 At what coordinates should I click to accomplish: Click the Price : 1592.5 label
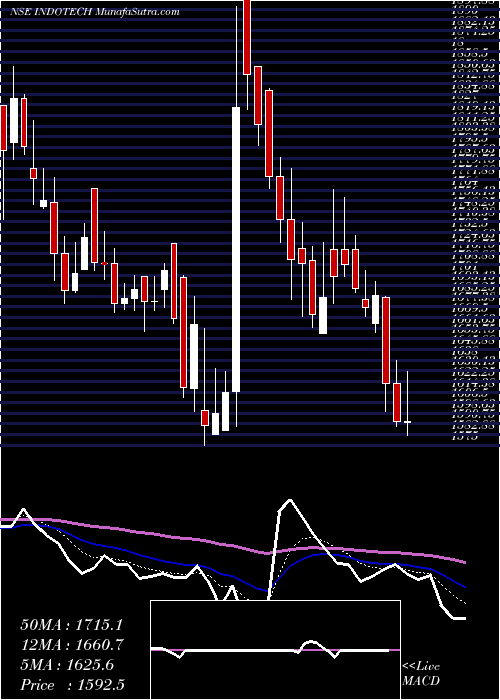tap(73, 685)
